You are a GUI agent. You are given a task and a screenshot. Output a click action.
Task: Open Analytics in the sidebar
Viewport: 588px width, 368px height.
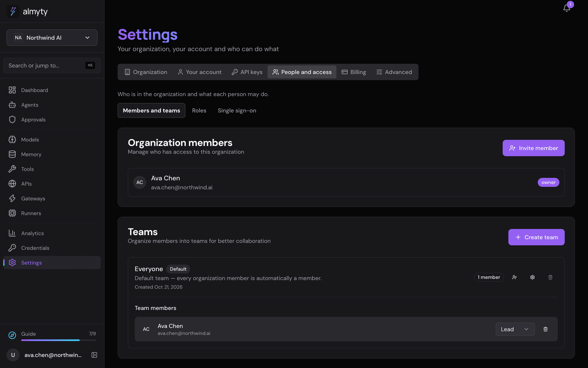point(52,233)
